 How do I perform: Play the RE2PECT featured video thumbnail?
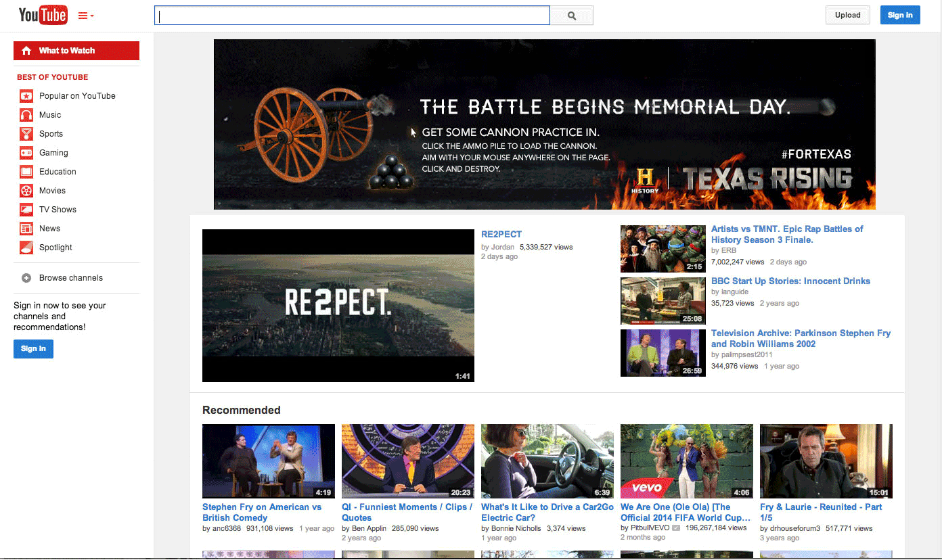[338, 306]
